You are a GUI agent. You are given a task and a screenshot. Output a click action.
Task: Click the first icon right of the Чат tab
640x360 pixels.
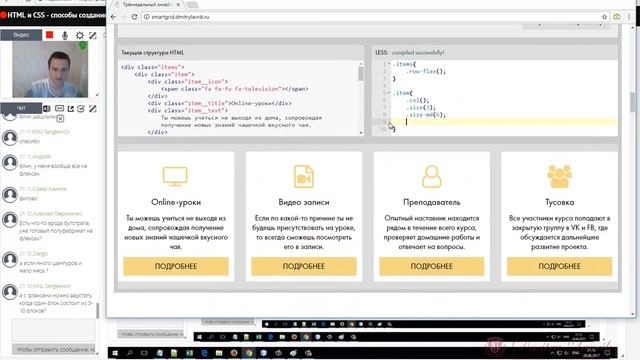47,109
